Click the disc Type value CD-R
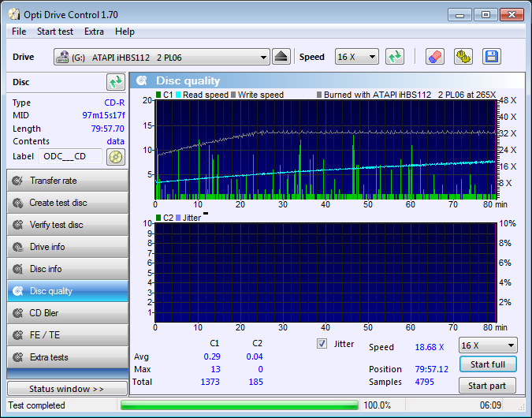532x418 pixels. coord(114,103)
